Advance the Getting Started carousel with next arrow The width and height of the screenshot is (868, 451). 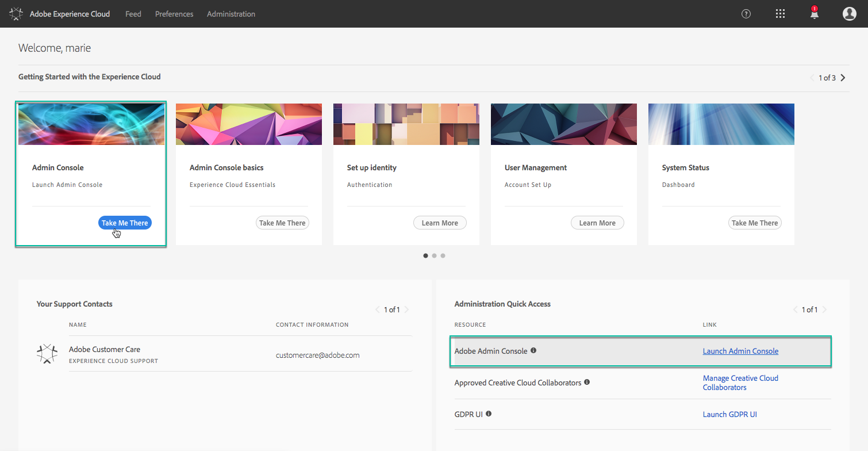[842, 77]
